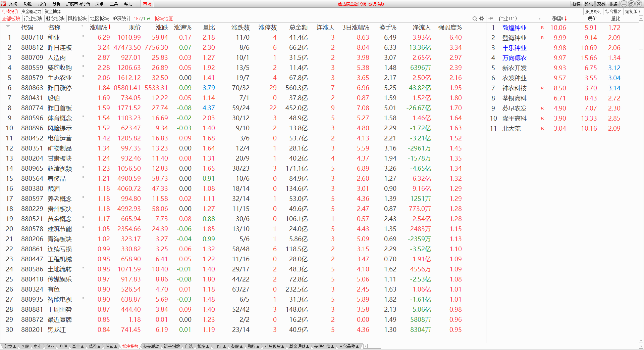The width and height of the screenshot is (644, 350).
Task: Click the small dot marker next to 种业 row
Action: click(83, 36)
